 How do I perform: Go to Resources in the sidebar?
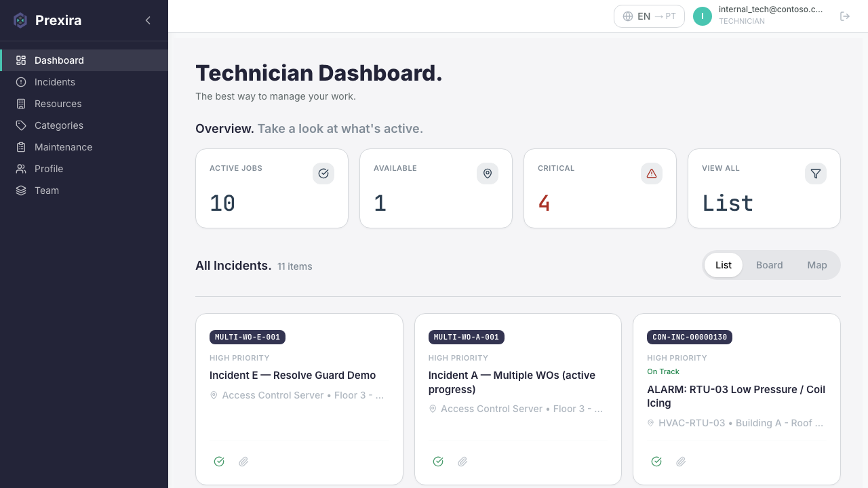click(x=84, y=104)
